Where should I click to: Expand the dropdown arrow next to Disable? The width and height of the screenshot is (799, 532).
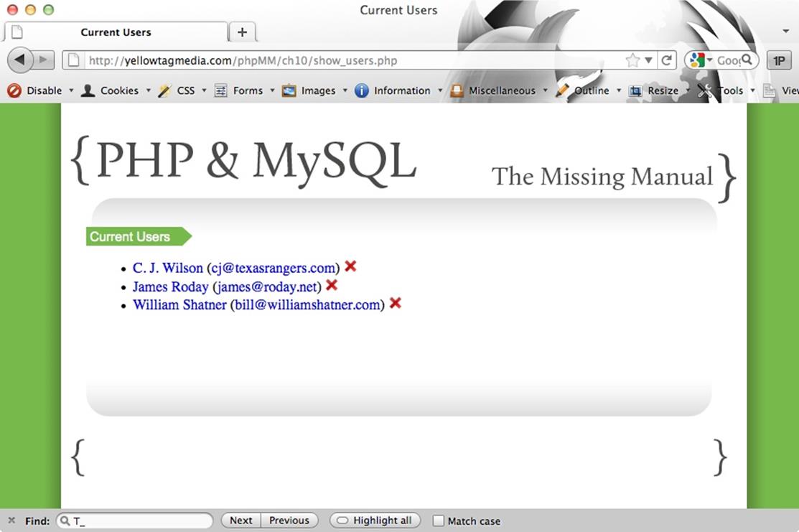71,90
